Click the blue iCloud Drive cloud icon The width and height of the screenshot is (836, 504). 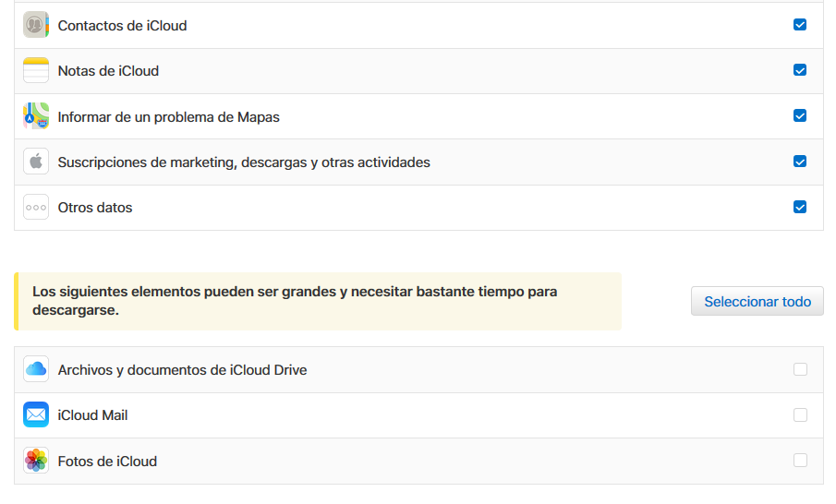click(x=36, y=369)
